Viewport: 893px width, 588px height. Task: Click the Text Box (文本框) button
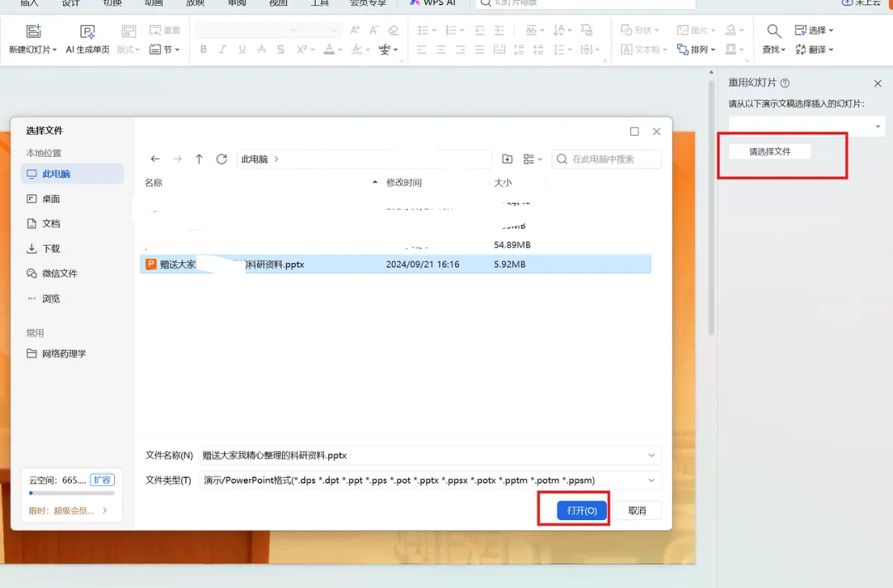[643, 50]
